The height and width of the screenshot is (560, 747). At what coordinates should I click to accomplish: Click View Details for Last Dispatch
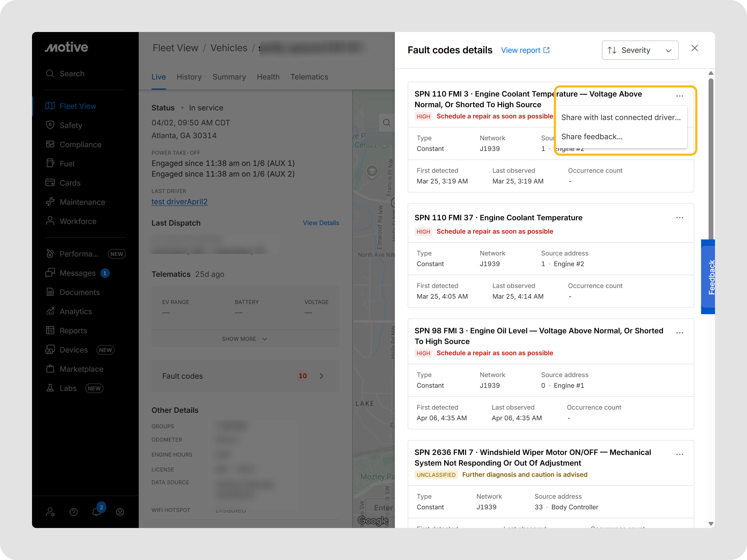click(321, 223)
